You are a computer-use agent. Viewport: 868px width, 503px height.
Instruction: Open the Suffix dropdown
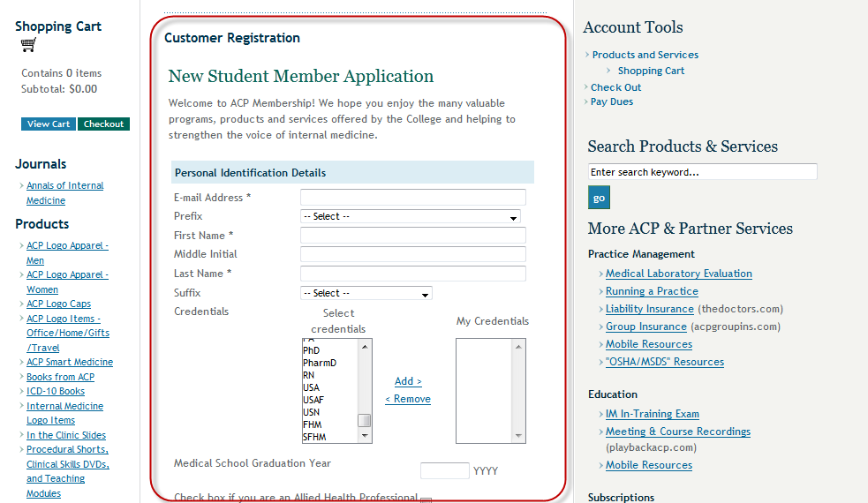(366, 293)
